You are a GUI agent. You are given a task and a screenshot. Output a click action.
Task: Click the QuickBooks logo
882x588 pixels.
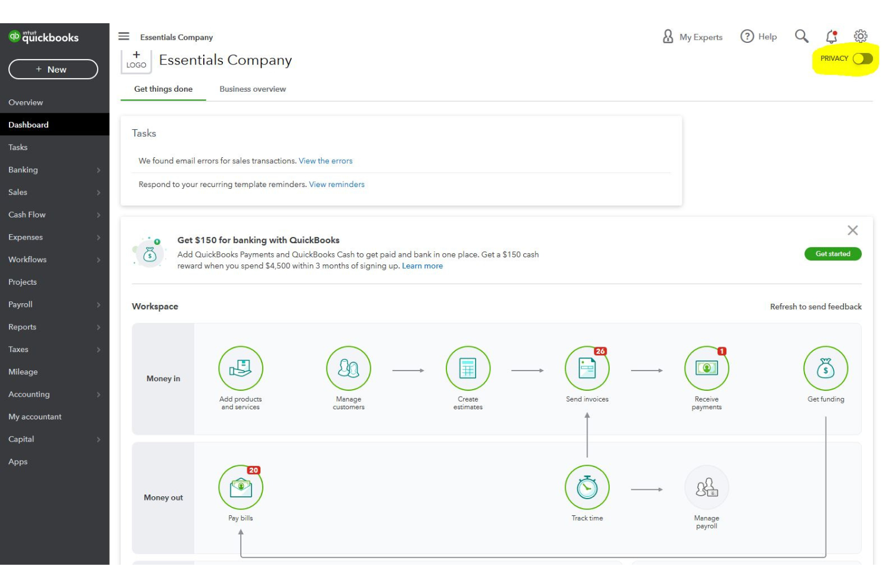pos(44,37)
